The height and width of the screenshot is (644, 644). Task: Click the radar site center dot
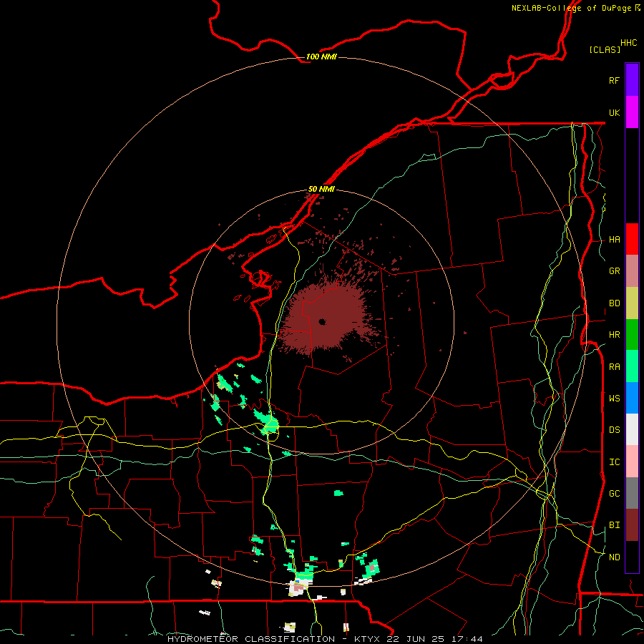[322, 321]
